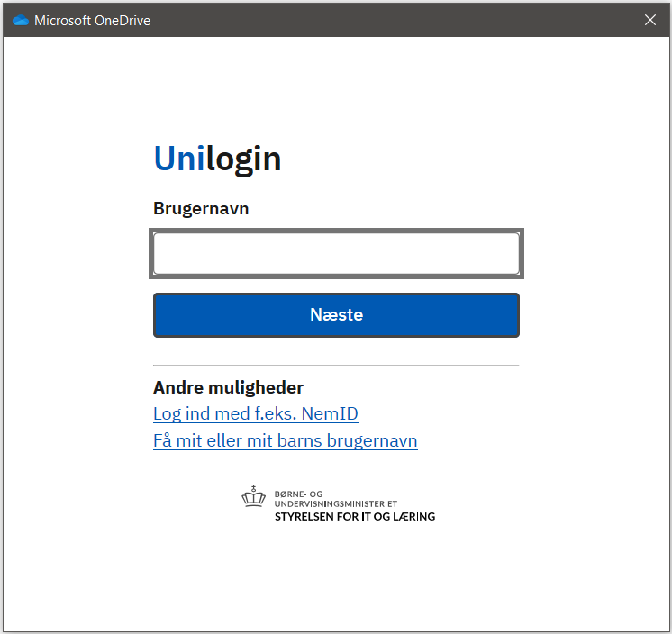The height and width of the screenshot is (634, 672).
Task: Click the Unilogin logo heading
Action: 217,159
